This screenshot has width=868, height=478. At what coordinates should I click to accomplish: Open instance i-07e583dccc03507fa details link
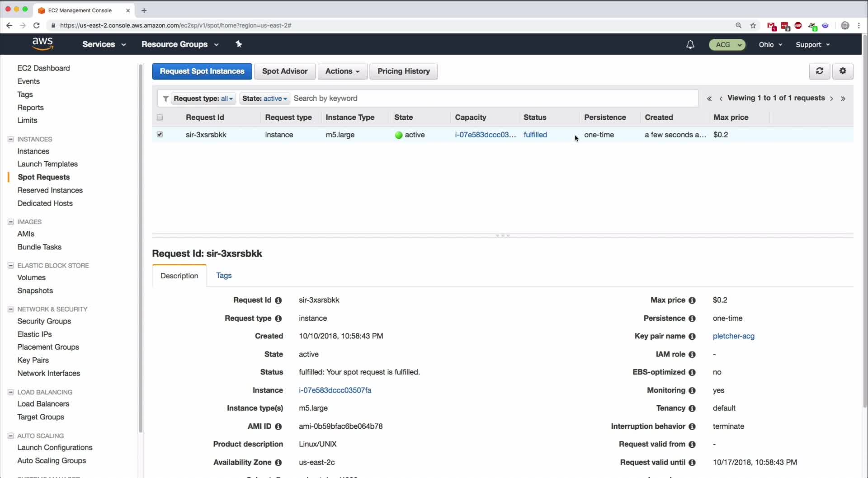click(335, 390)
